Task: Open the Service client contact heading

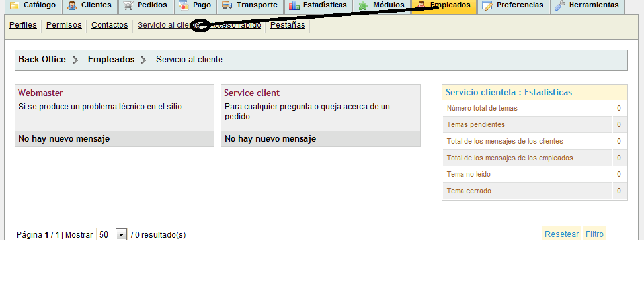Action: coord(252,93)
